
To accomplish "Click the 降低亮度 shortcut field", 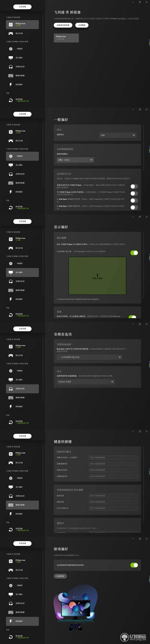I will [x=113, y=502].
